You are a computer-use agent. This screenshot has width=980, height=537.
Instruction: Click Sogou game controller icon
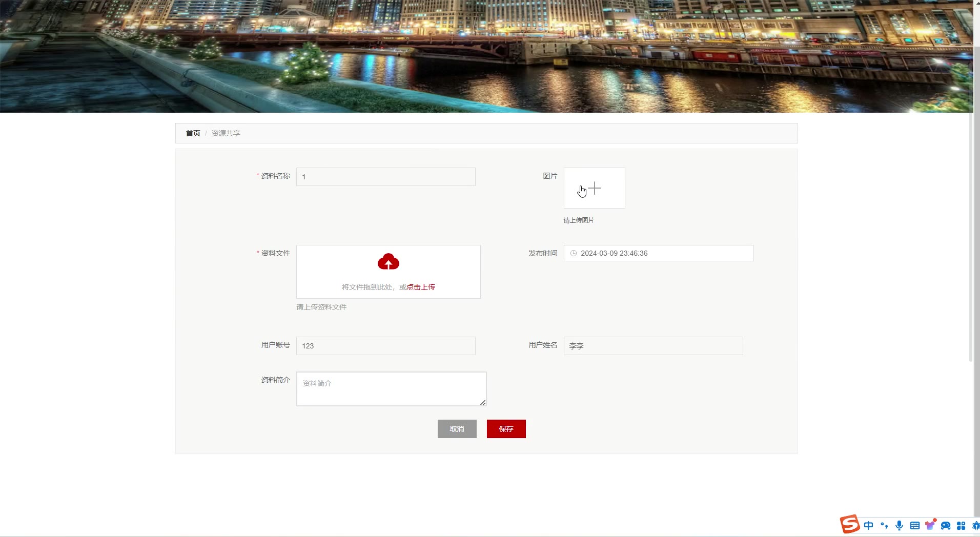point(946,525)
